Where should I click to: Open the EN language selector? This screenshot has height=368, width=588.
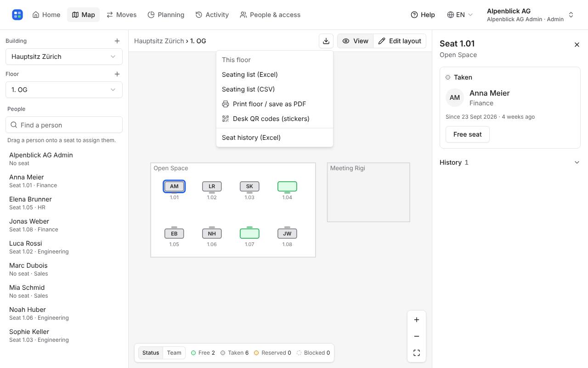pos(460,15)
